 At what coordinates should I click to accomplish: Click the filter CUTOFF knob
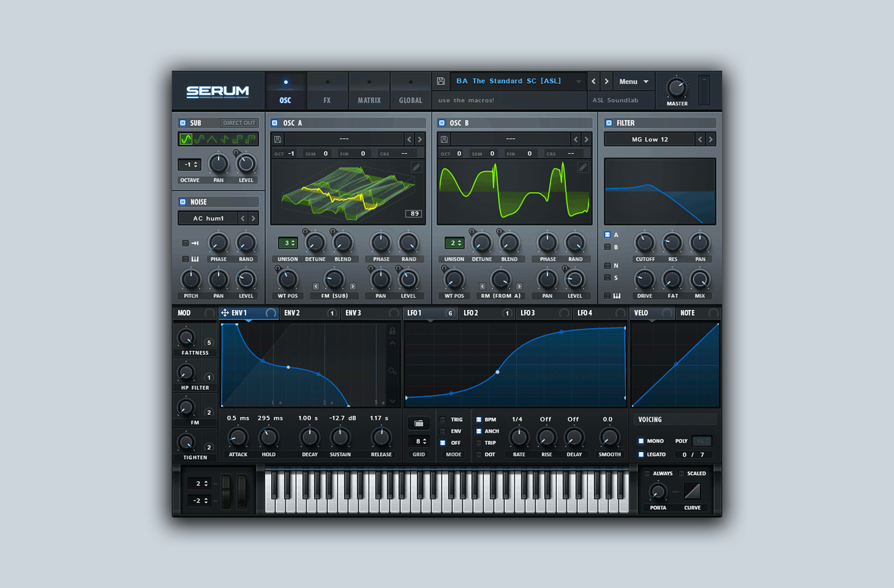pyautogui.click(x=645, y=243)
